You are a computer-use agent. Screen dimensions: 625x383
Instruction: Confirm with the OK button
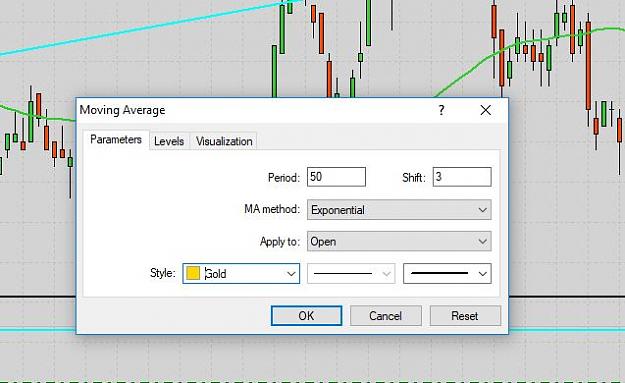click(x=307, y=316)
